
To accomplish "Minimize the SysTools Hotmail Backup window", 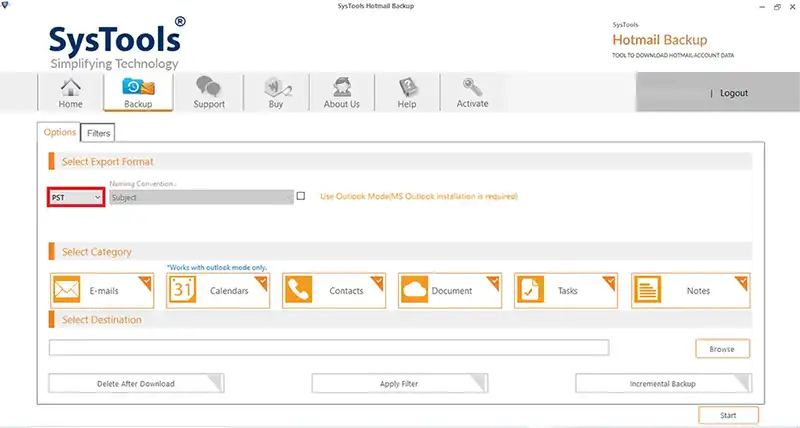I will point(762,7).
